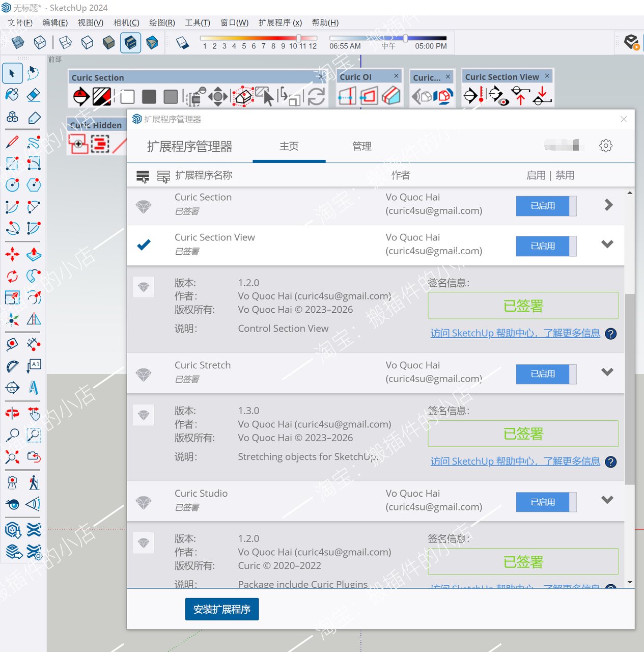Collapse the Curic Studio details chevron
Image resolution: width=644 pixels, height=652 pixels.
click(607, 500)
